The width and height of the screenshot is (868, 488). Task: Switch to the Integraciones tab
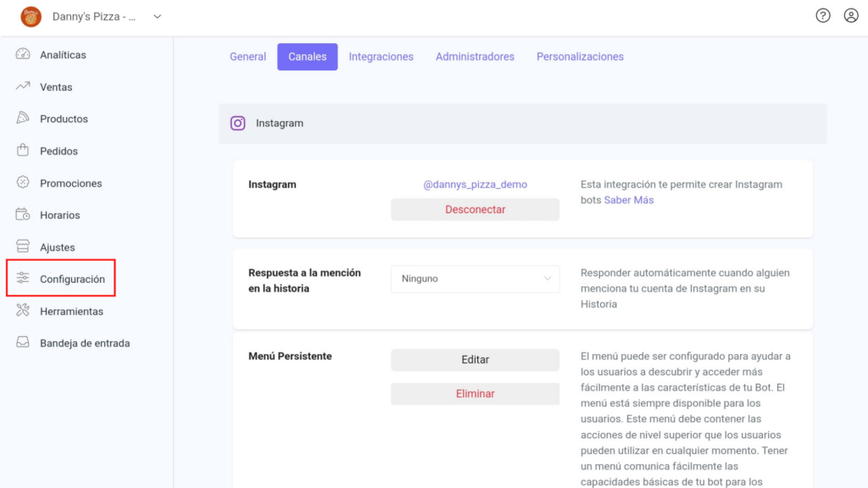tap(381, 57)
